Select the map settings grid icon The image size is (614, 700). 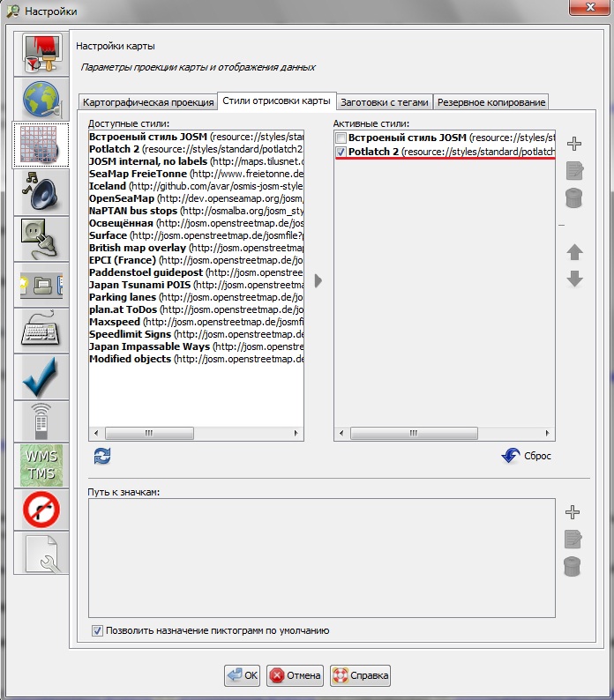pyautogui.click(x=41, y=145)
